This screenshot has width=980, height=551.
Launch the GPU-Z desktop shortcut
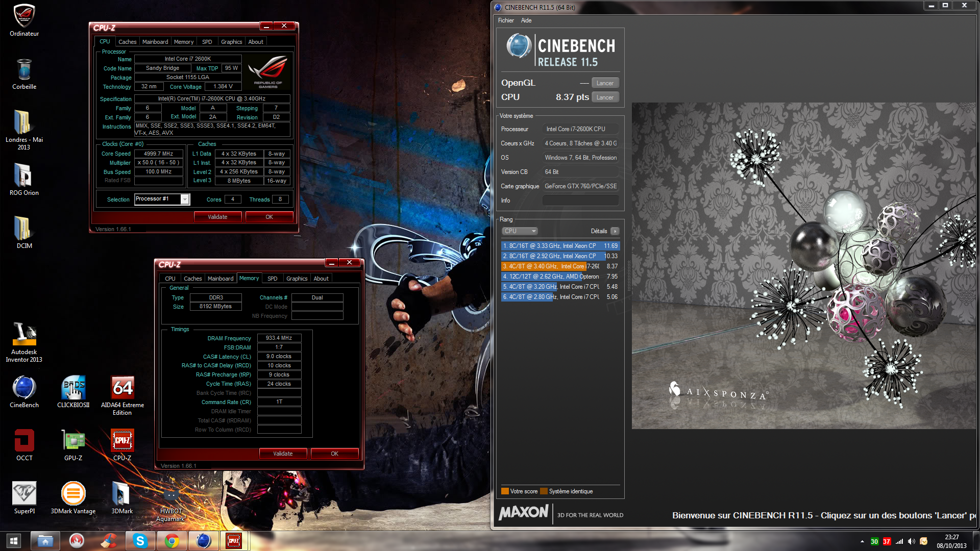73,445
